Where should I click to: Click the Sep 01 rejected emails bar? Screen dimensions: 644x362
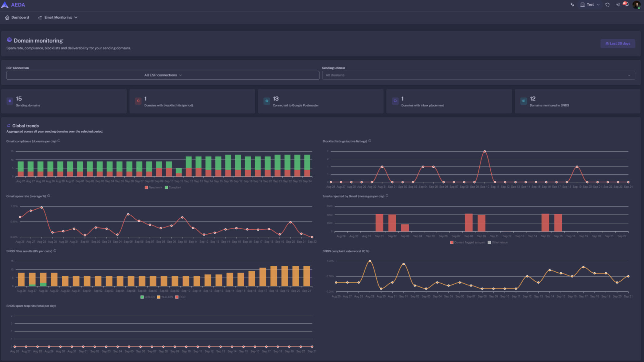[379, 223]
